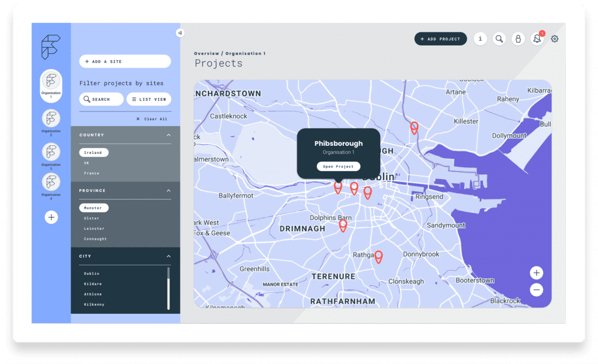Open the lock icon in the header
598x364 pixels.
(x=518, y=39)
